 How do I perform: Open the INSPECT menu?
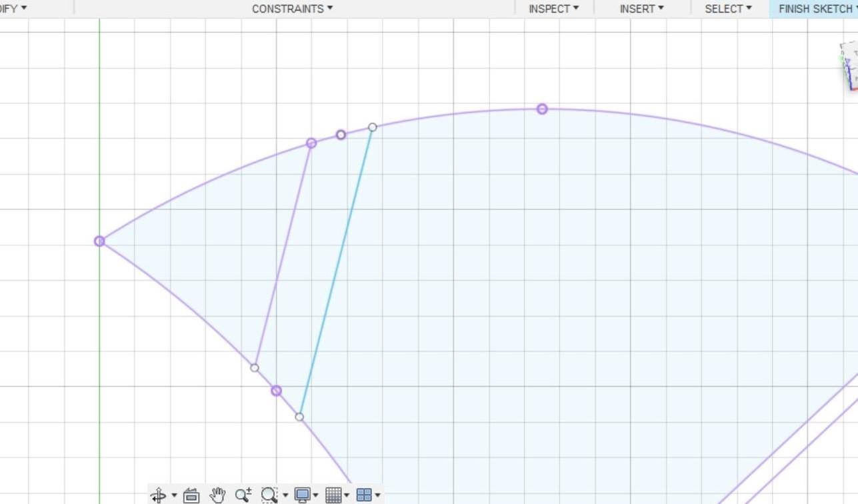(553, 9)
